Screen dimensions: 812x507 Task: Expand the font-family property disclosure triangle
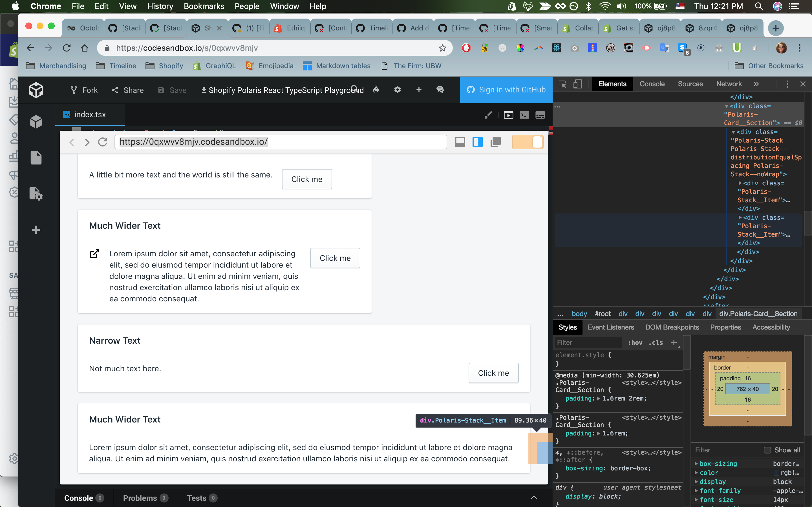tap(697, 491)
